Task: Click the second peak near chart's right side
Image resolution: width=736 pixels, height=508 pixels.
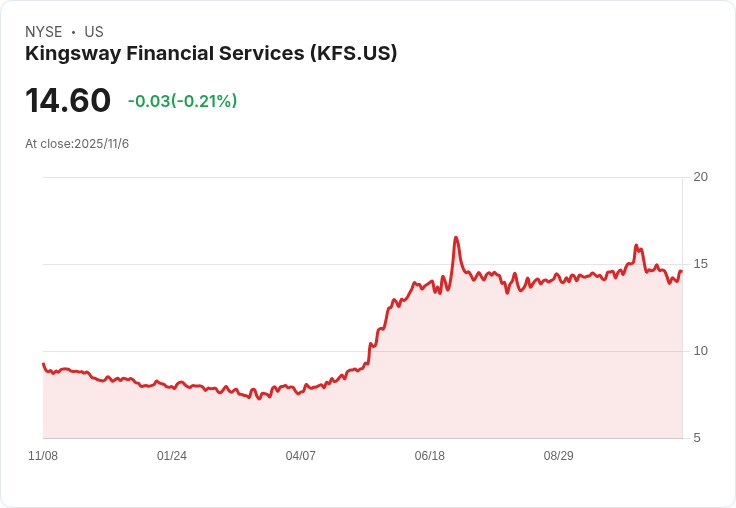Action: (x=636, y=246)
